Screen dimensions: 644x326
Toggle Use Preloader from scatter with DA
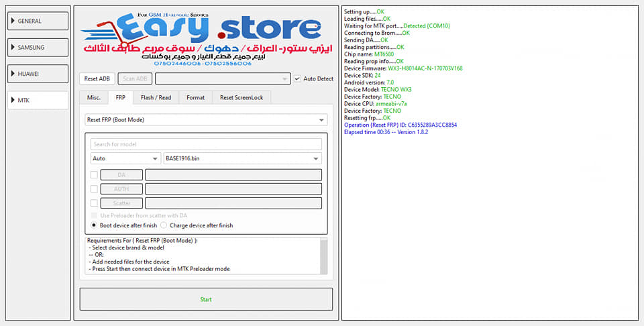click(94, 215)
